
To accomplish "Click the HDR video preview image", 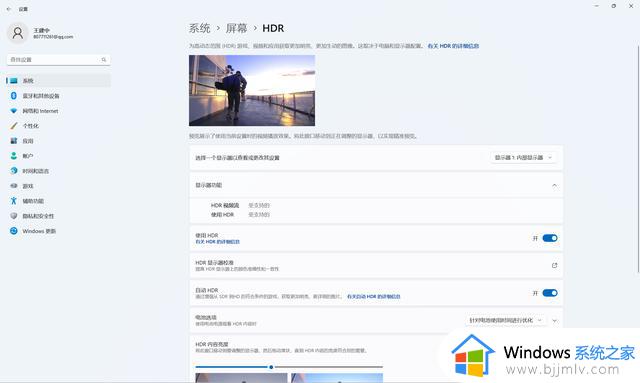I will point(252,91).
